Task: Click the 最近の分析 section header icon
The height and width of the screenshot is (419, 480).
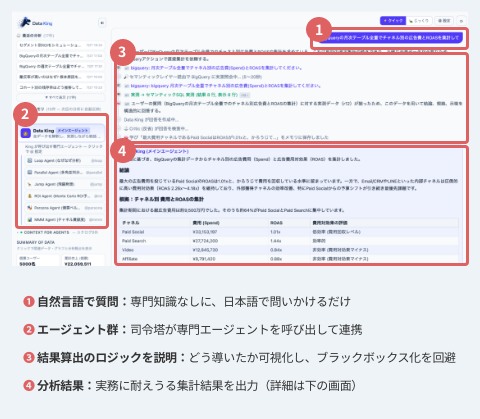Action: [x=19, y=35]
